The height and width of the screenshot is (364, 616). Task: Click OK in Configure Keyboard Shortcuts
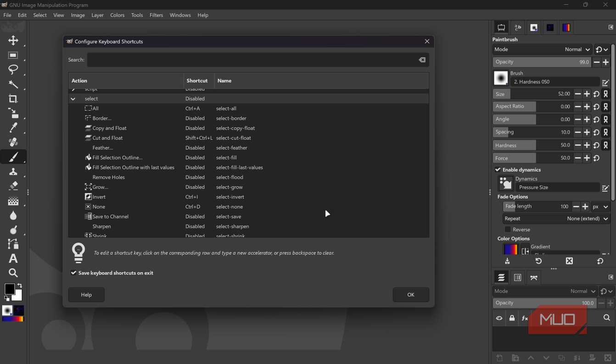[x=411, y=295]
